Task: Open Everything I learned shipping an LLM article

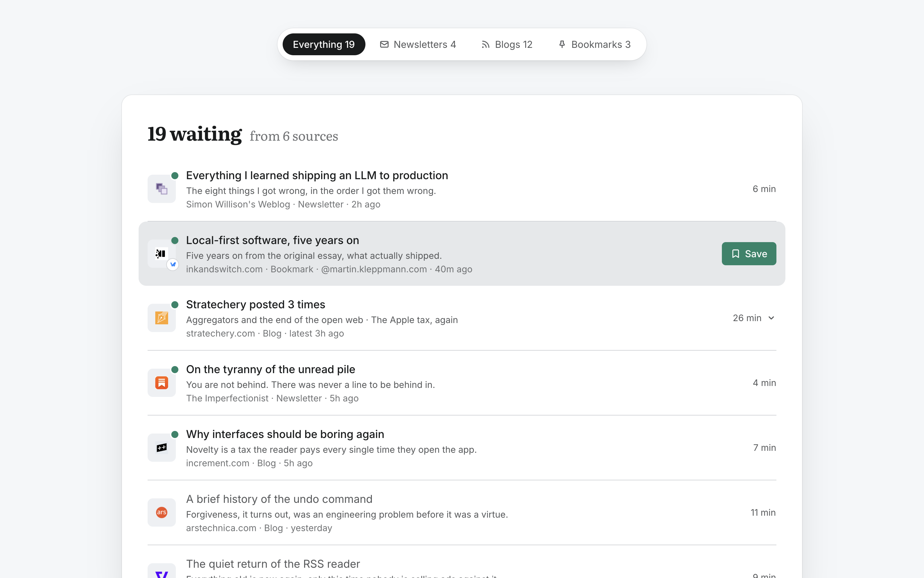Action: pyautogui.click(x=317, y=175)
